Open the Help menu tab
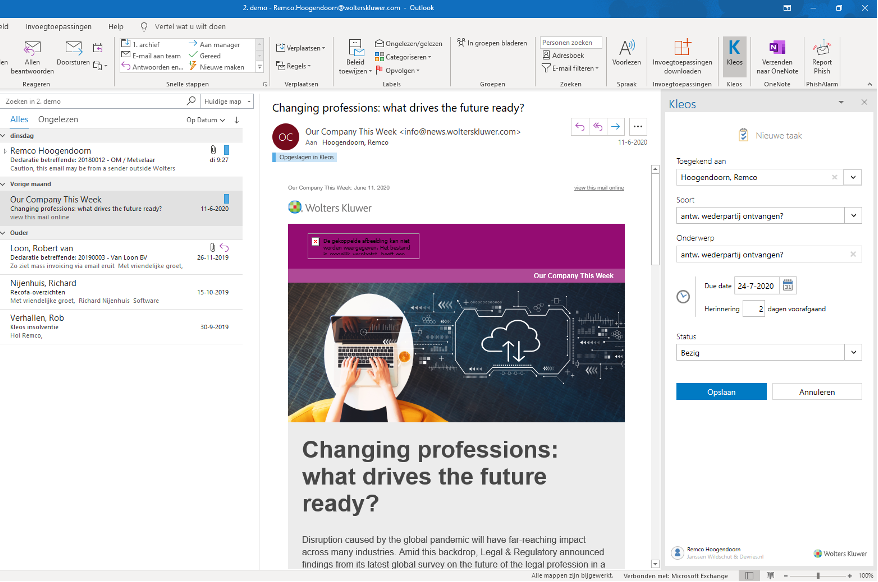The width and height of the screenshot is (878, 582). [116, 25]
